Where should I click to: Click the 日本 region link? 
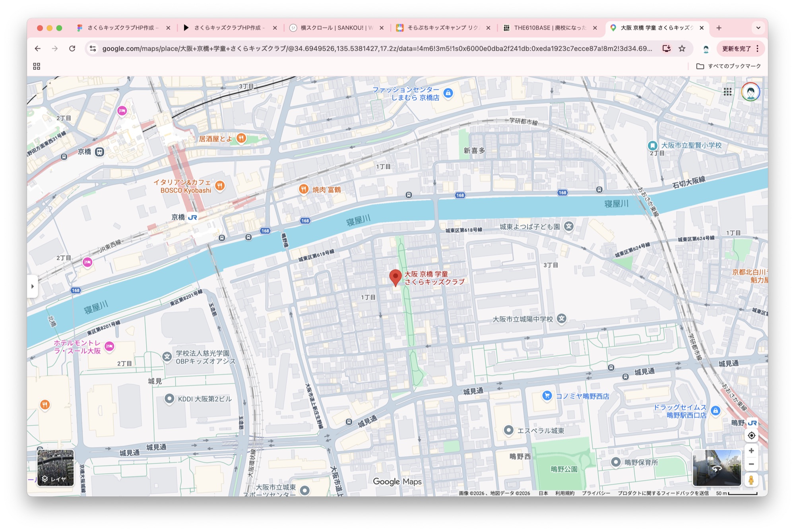tap(543, 493)
